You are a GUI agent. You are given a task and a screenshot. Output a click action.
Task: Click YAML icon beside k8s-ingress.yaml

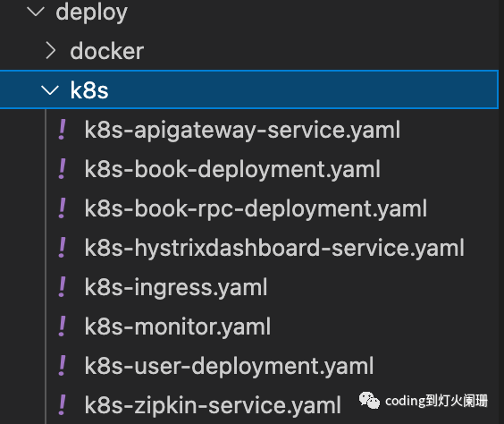[62, 287]
